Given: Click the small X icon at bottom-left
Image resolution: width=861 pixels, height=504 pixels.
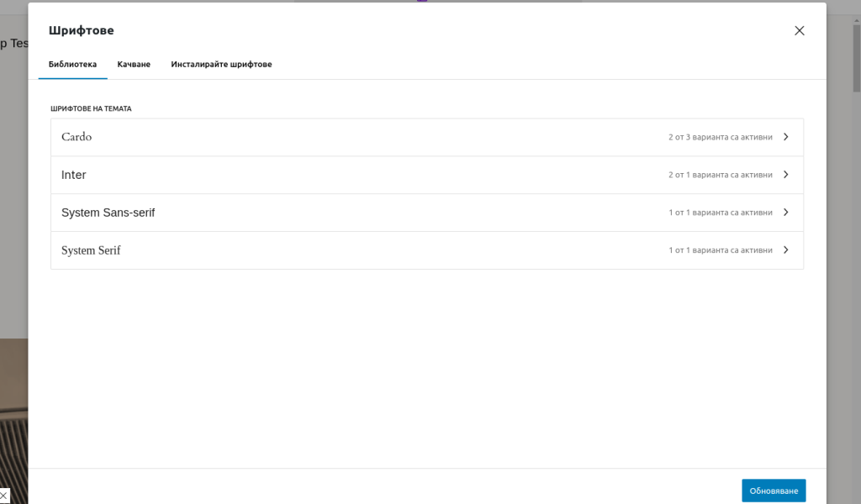Looking at the screenshot, I should click(5, 496).
